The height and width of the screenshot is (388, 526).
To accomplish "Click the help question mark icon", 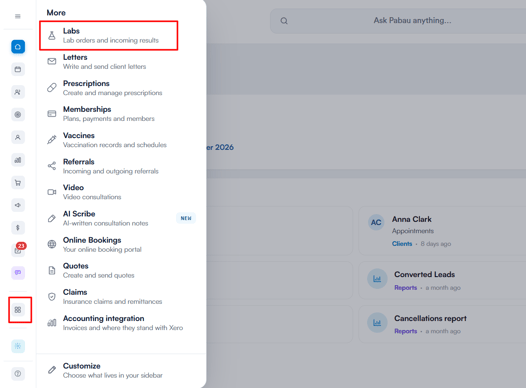I will coord(18,374).
